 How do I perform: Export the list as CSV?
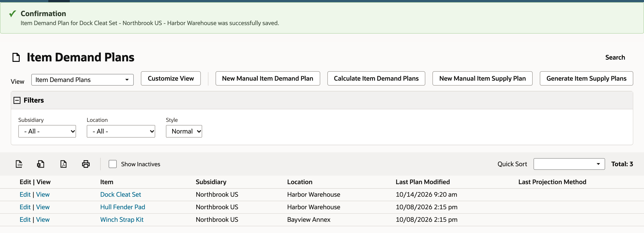[19, 164]
